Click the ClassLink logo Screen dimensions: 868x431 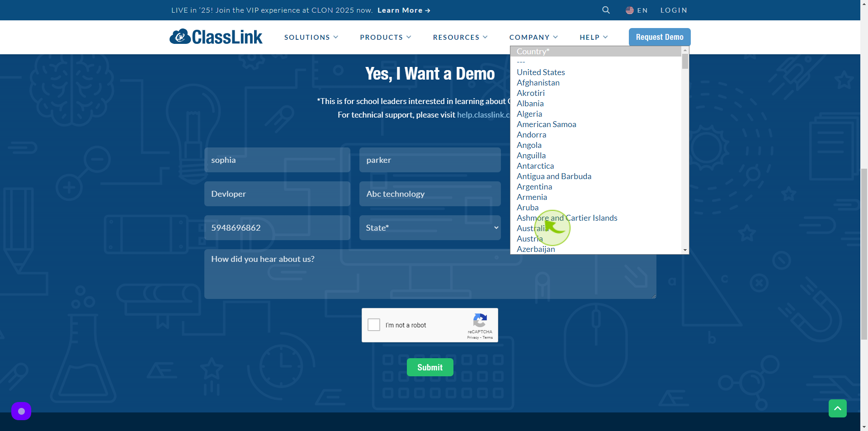(216, 37)
